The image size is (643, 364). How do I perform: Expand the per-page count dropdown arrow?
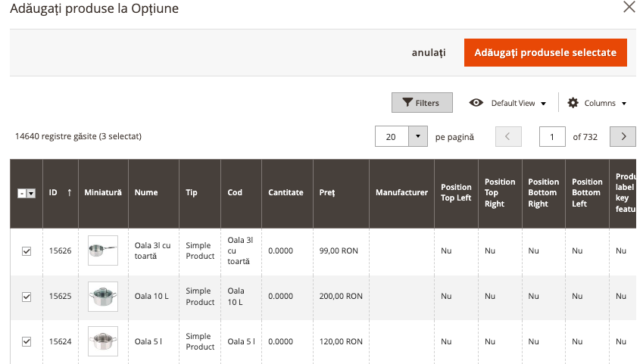point(418,136)
